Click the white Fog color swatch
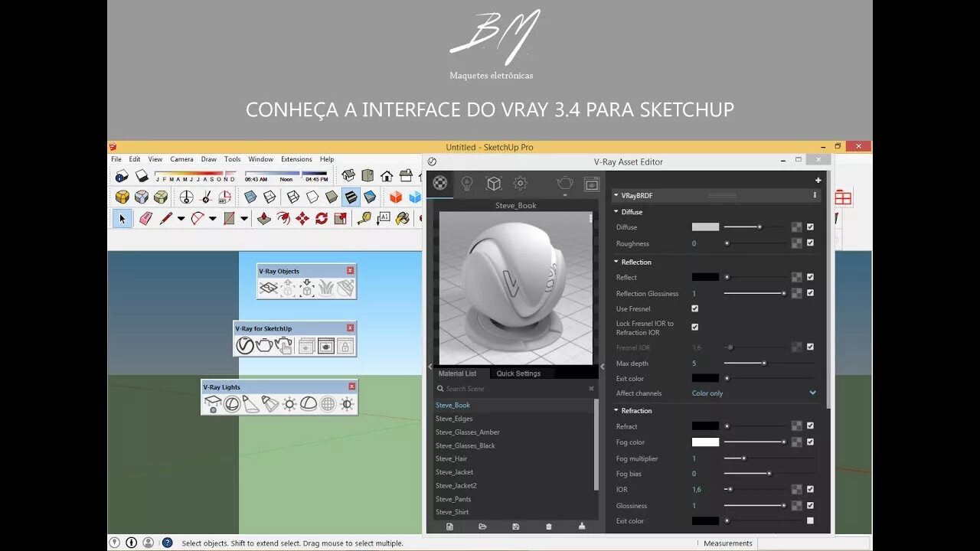Image resolution: width=980 pixels, height=551 pixels. (705, 442)
